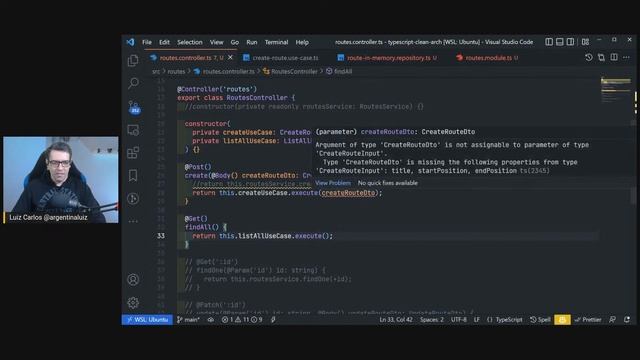Switch to routes.module.ts tab
This screenshot has width=640, height=360.
coord(488,58)
